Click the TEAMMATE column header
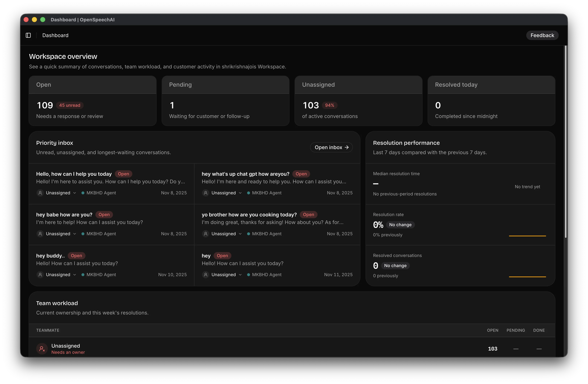 pos(48,330)
